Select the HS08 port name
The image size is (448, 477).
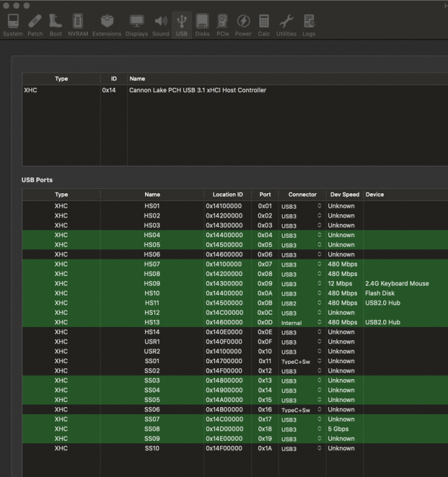(x=152, y=274)
